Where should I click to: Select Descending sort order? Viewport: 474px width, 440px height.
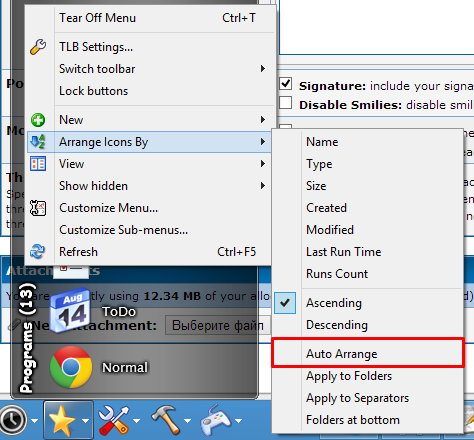(x=367, y=325)
